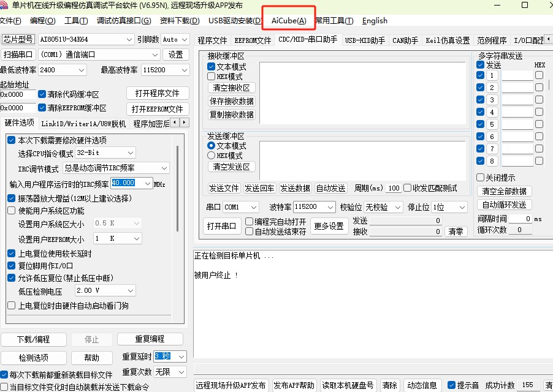
Task: Toggle 复位脚用作I/O口 checkbox
Action: tap(11, 266)
